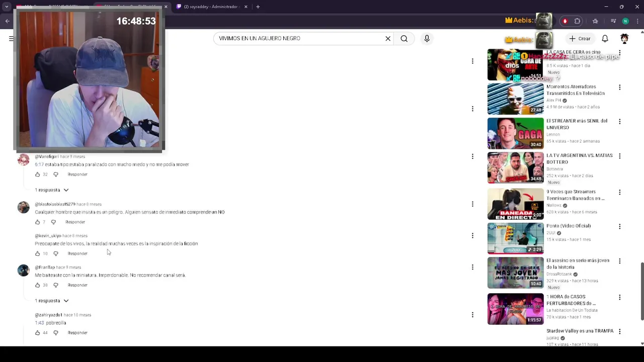The image size is (644, 362).
Task: Open more options for El asesino en serie video
Action: 619,261
